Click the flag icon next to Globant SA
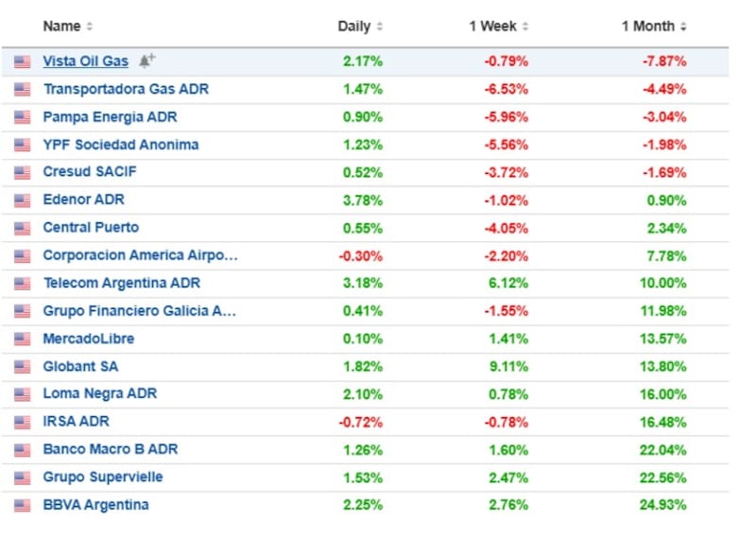756x539 pixels. (x=22, y=367)
